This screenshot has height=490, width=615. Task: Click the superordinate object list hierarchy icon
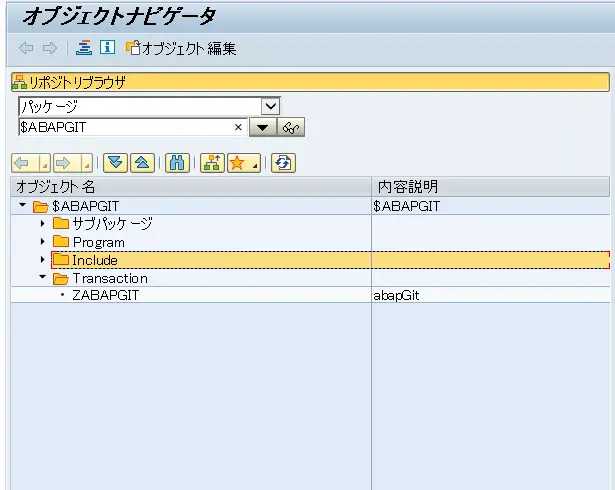point(212,163)
